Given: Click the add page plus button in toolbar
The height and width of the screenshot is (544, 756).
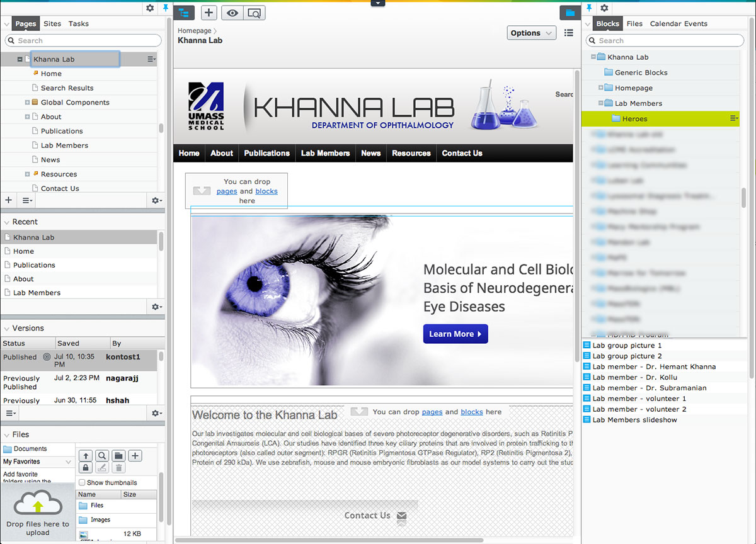Looking at the screenshot, I should click(x=209, y=13).
